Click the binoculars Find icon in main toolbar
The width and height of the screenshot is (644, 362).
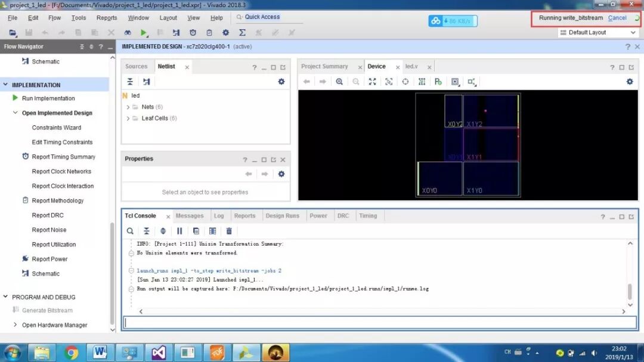click(128, 32)
